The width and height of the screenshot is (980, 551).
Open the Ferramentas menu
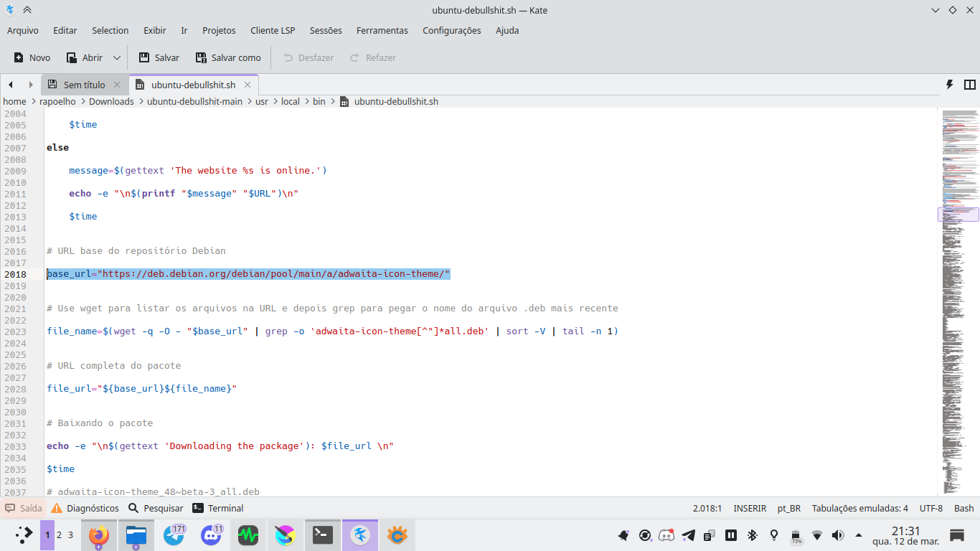pos(382,30)
